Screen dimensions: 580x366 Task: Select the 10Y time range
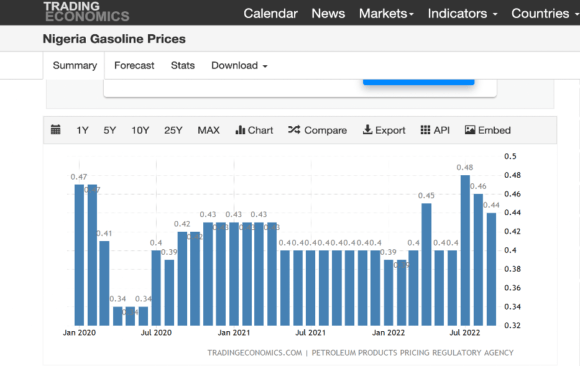tap(140, 130)
